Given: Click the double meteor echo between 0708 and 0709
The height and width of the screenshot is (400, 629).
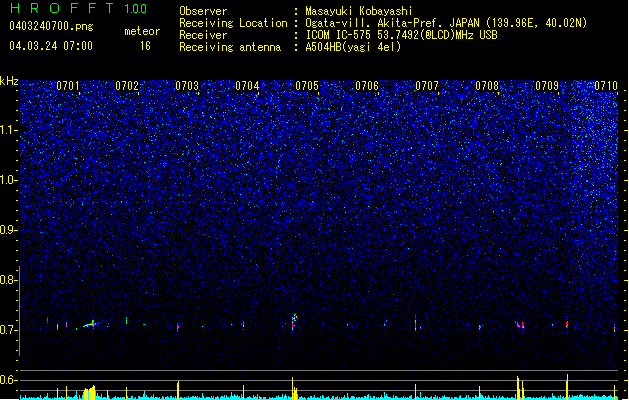Looking at the screenshot, I should (520, 325).
